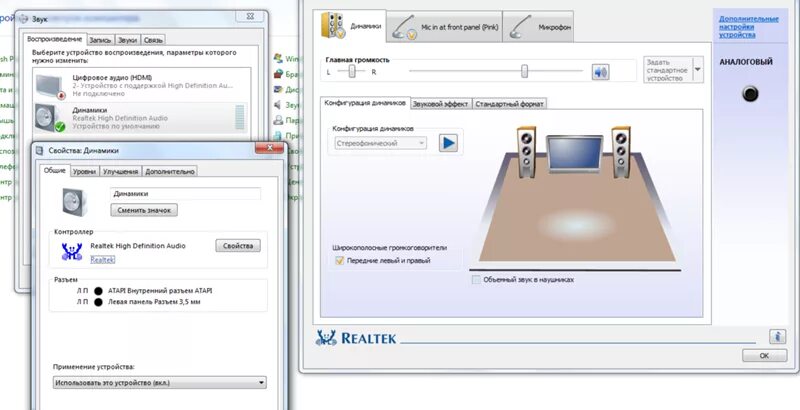800x410 pixels.
Task: Open controller Свойства button
Action: point(238,246)
